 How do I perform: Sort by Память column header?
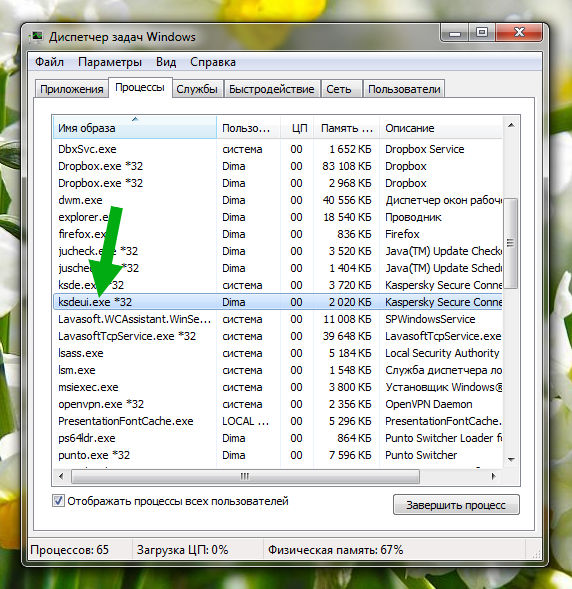click(x=347, y=128)
